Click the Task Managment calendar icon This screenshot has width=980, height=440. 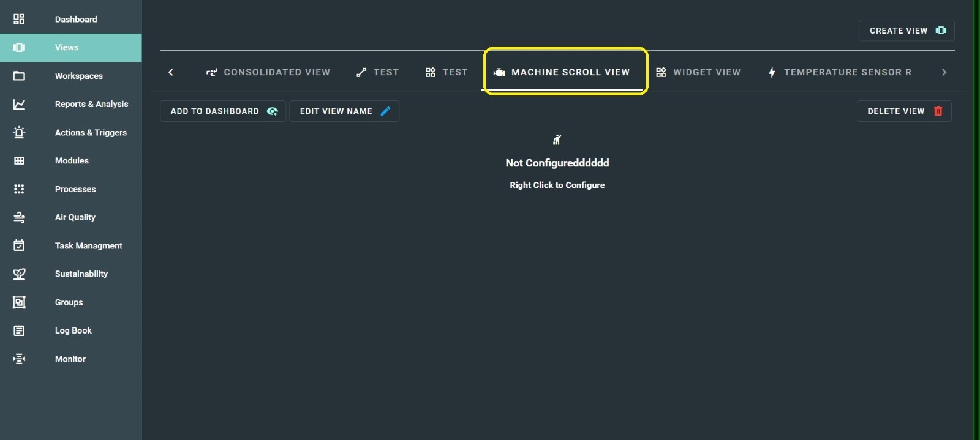19,245
